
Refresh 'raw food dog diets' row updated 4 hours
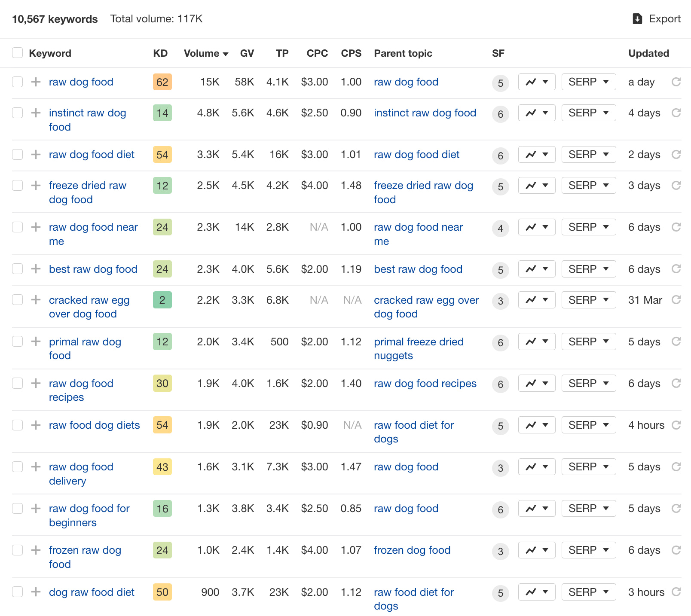coord(676,425)
